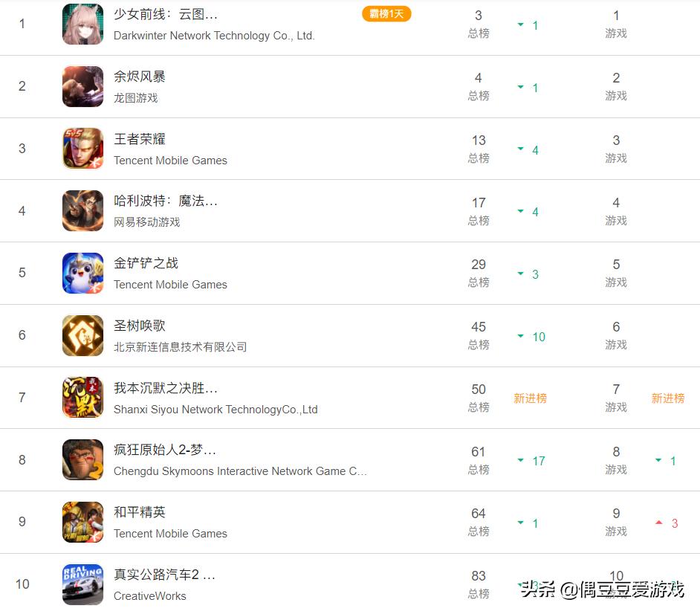Select the 王者荣耀 app icon
700x614 pixels.
(x=82, y=148)
